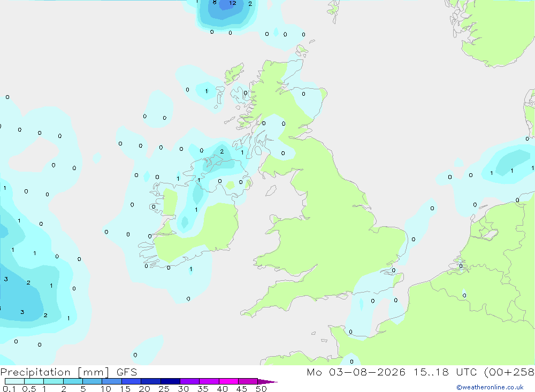Select the 2–5 mm legend color box
The height and width of the screenshot is (392, 535).
pos(73,381)
